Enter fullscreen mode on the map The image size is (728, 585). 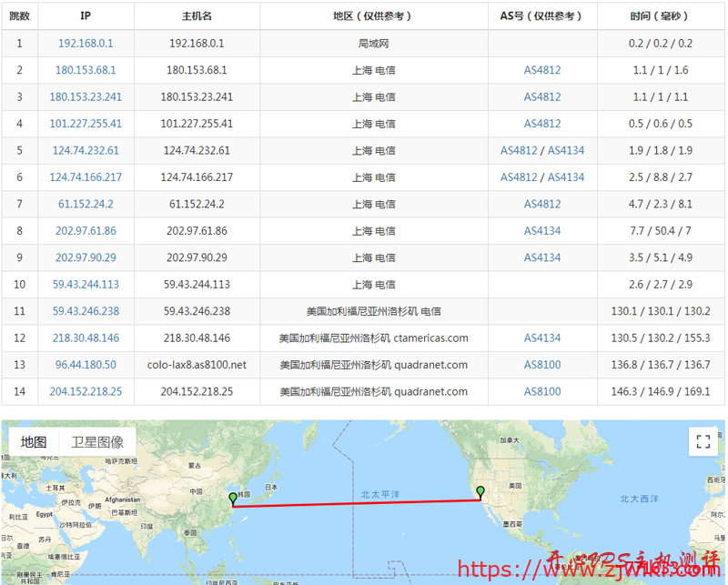click(x=703, y=441)
